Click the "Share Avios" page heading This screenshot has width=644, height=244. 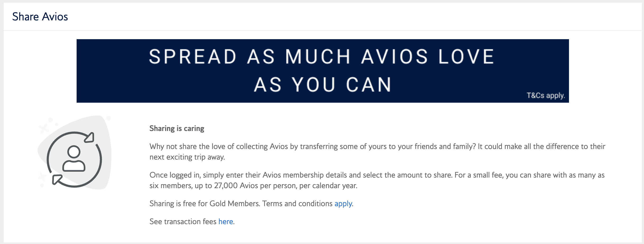pyautogui.click(x=40, y=17)
